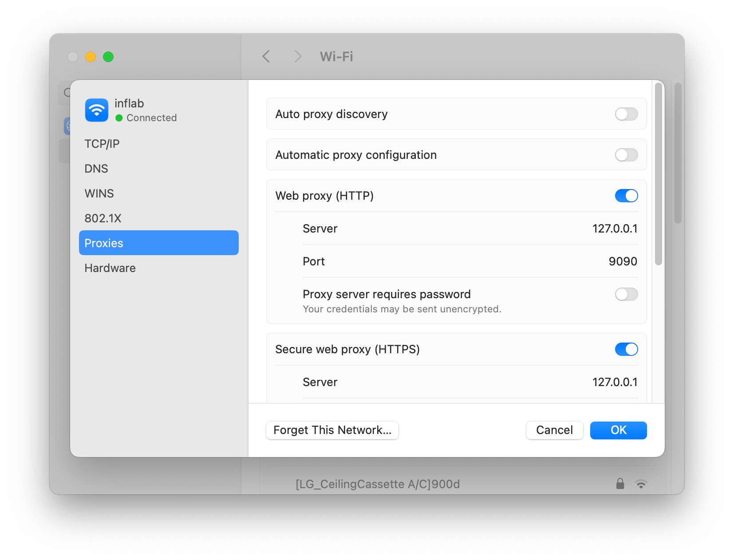Turn off Secure web proxy (HTTPS)
Viewport: 734px width, 560px height.
[x=626, y=349]
